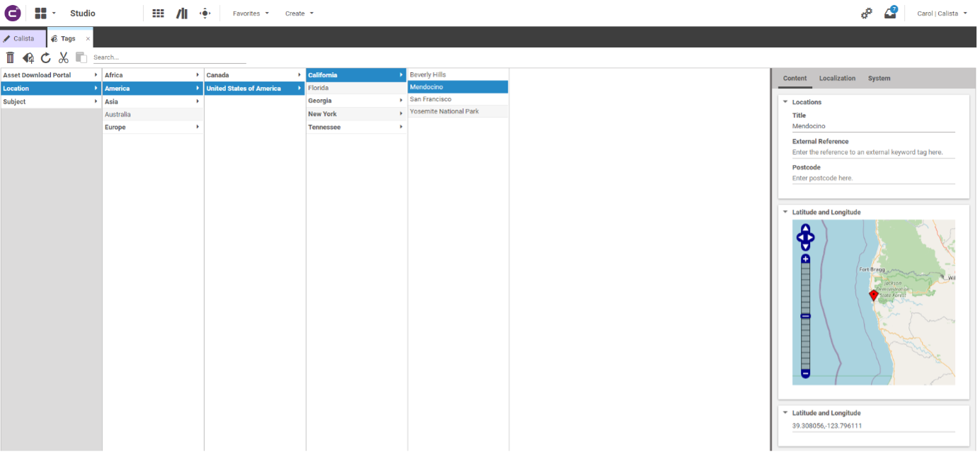Expand the arrow next to Tennessee
Viewport: 980px width, 454px height.
point(401,127)
